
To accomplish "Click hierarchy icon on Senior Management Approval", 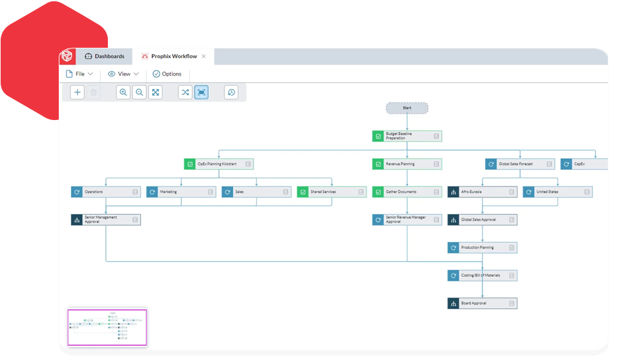I will [x=77, y=219].
